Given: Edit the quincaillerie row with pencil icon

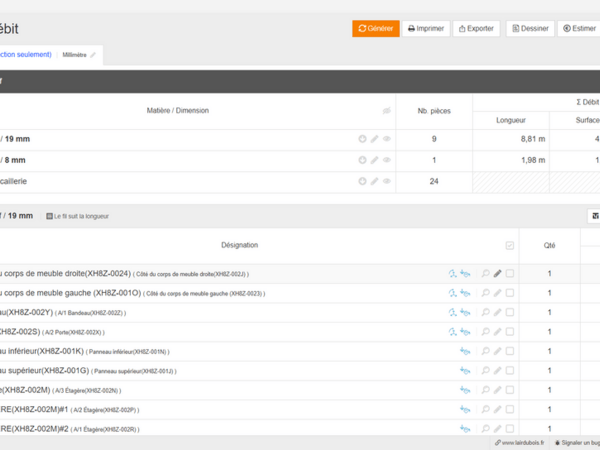Looking at the screenshot, I should pos(375,182).
